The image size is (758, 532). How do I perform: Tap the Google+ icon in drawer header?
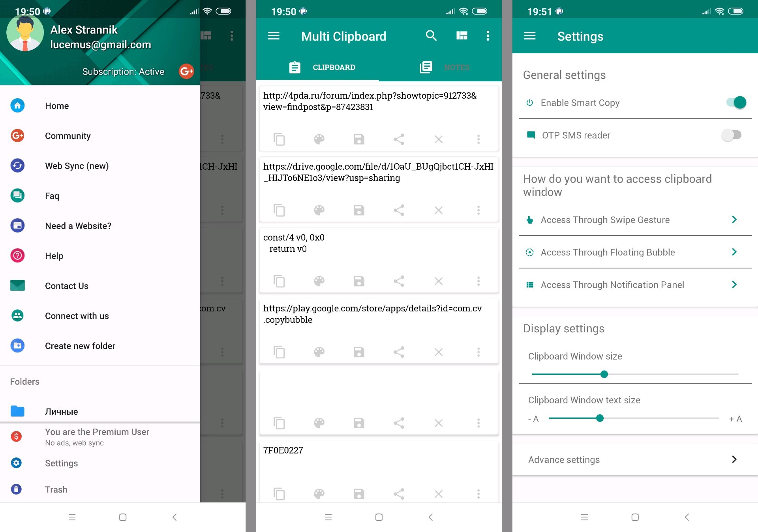point(186,71)
